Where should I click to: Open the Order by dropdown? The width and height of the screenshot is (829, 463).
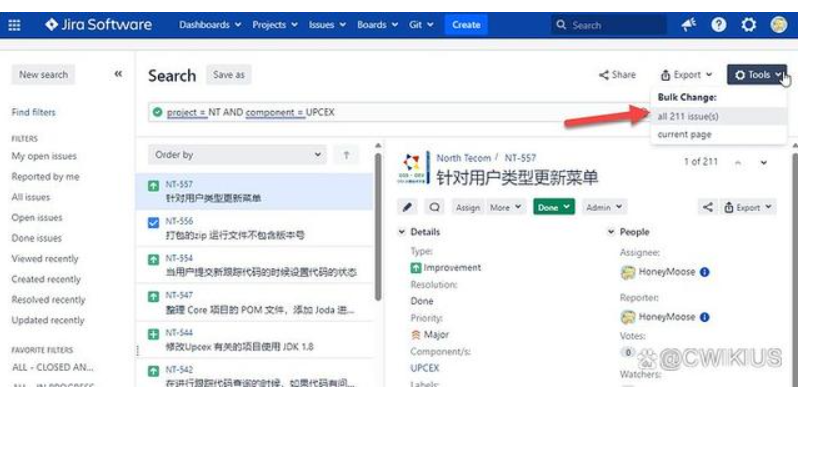tap(237, 155)
